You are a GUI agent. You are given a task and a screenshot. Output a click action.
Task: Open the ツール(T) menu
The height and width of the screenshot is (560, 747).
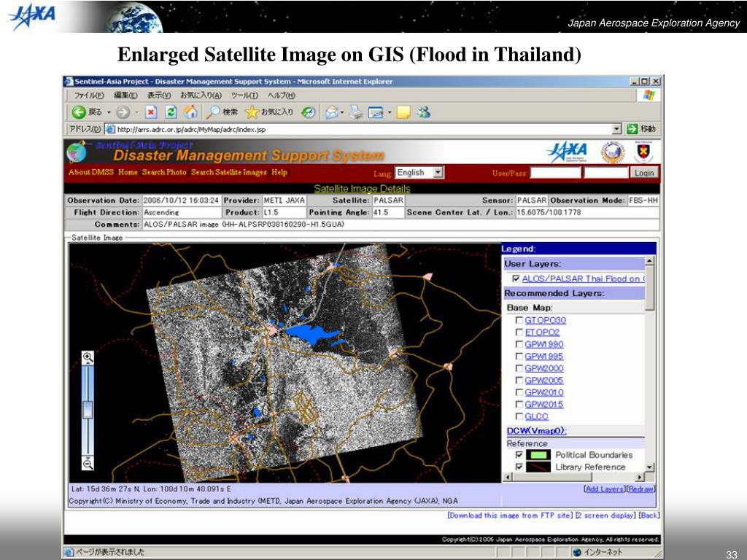pos(244,96)
